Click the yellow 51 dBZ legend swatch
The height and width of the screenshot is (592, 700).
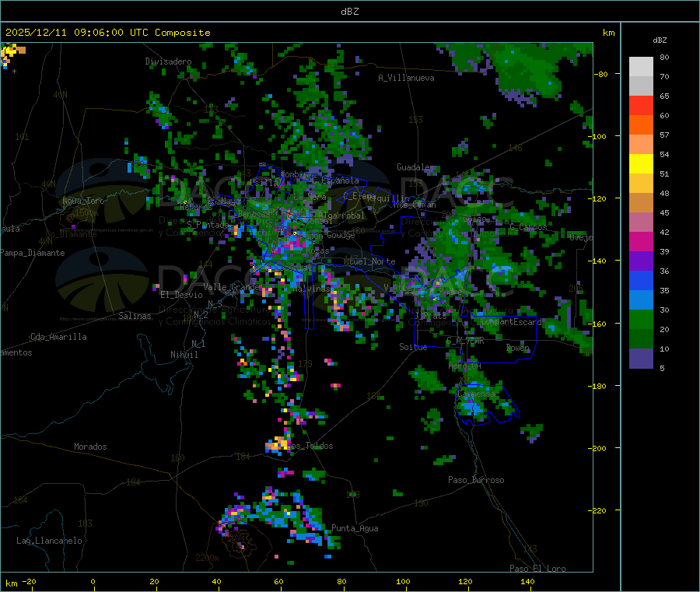pyautogui.click(x=641, y=164)
